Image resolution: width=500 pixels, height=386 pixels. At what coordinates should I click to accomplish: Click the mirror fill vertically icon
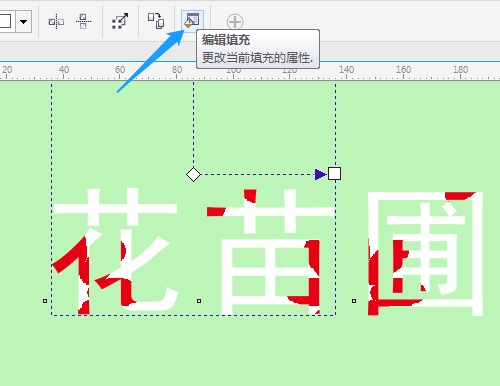point(83,22)
